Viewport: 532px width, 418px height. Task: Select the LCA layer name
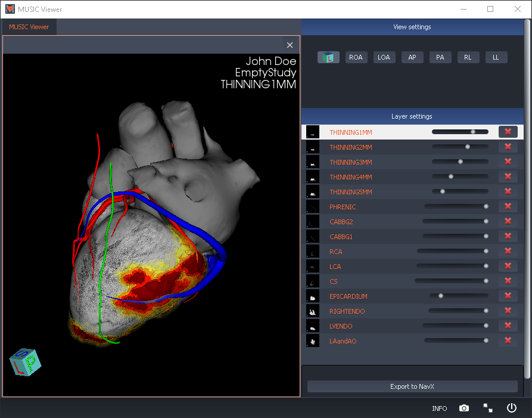click(335, 267)
